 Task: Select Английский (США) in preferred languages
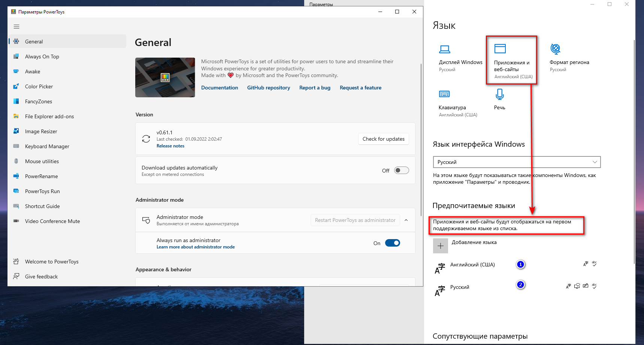point(472,265)
